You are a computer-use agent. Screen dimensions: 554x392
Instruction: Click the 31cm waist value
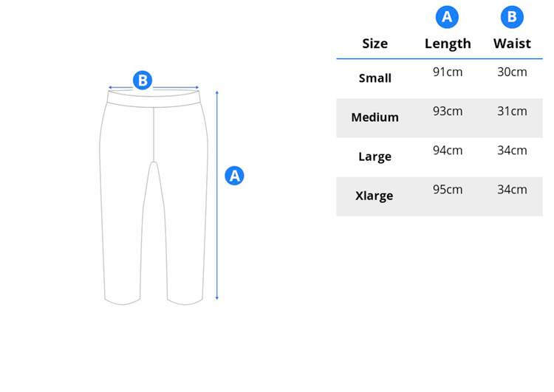[512, 111]
